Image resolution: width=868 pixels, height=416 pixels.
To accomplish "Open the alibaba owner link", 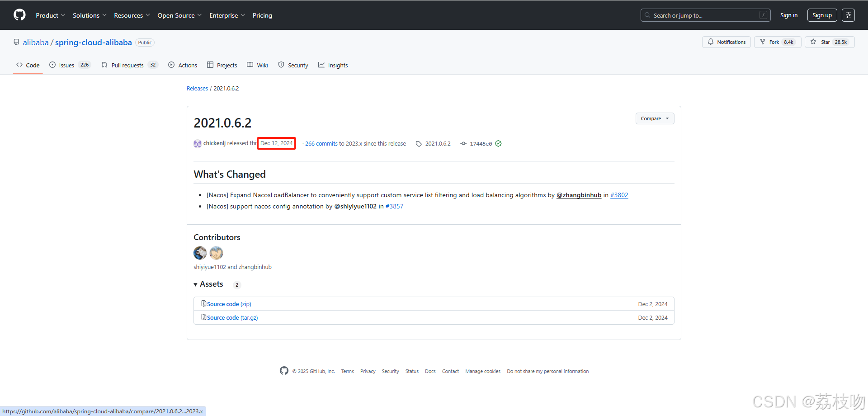I will point(36,43).
